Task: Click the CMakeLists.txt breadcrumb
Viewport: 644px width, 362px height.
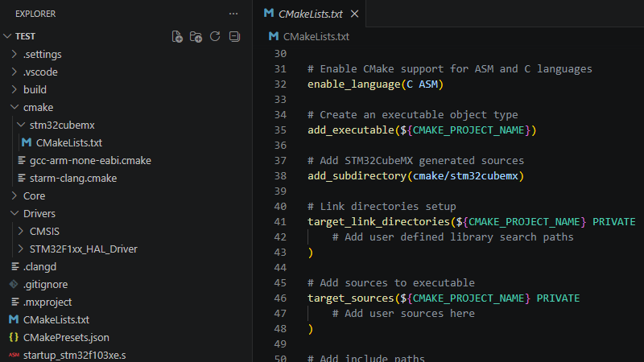Action: point(316,36)
